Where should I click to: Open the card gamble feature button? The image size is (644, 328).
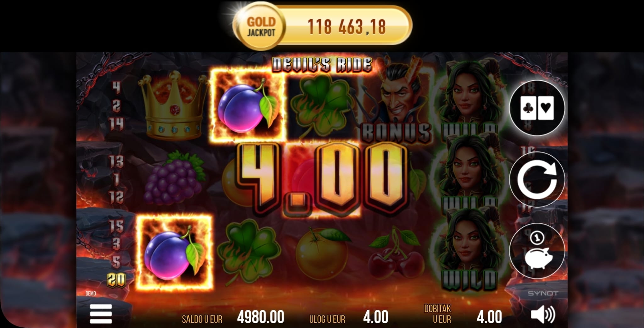[x=537, y=107]
